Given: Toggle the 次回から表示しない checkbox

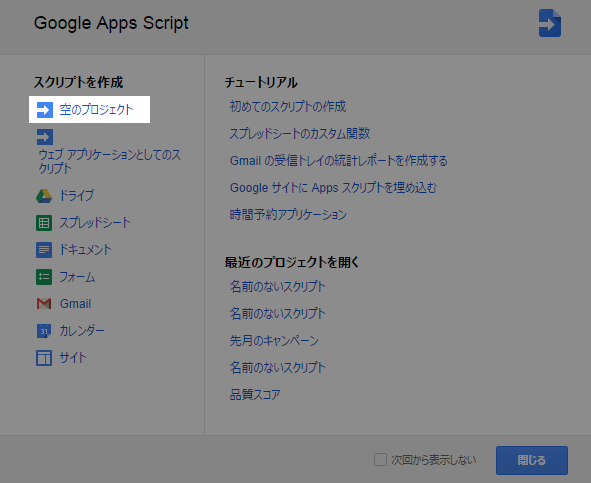Looking at the screenshot, I should point(380,460).
